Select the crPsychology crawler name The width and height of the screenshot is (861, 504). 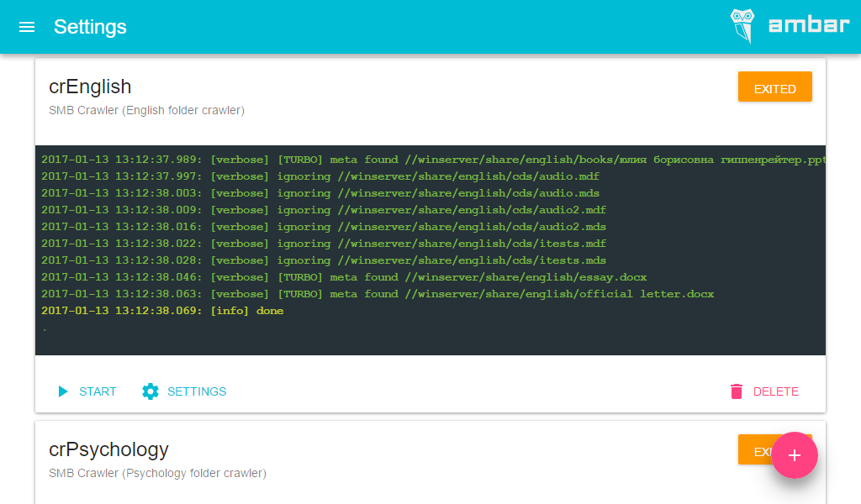[108, 449]
